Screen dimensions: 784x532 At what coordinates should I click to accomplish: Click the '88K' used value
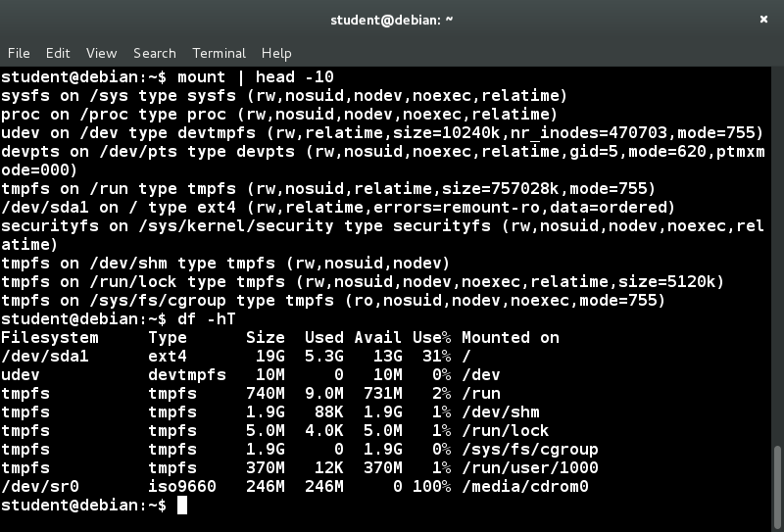tap(329, 412)
